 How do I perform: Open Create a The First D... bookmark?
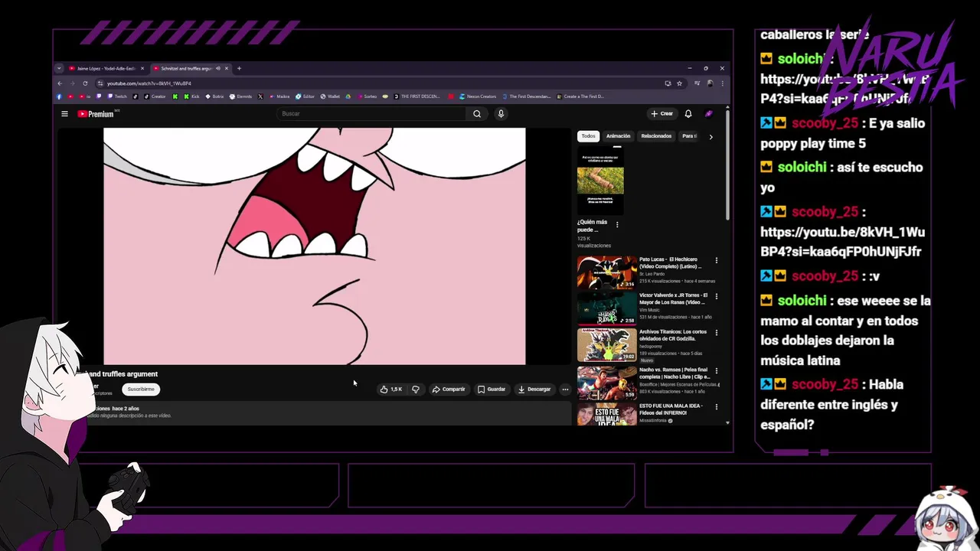(x=580, y=96)
